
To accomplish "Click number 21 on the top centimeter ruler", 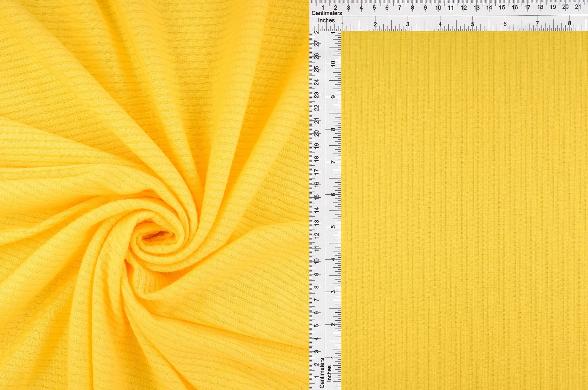I will (x=578, y=7).
